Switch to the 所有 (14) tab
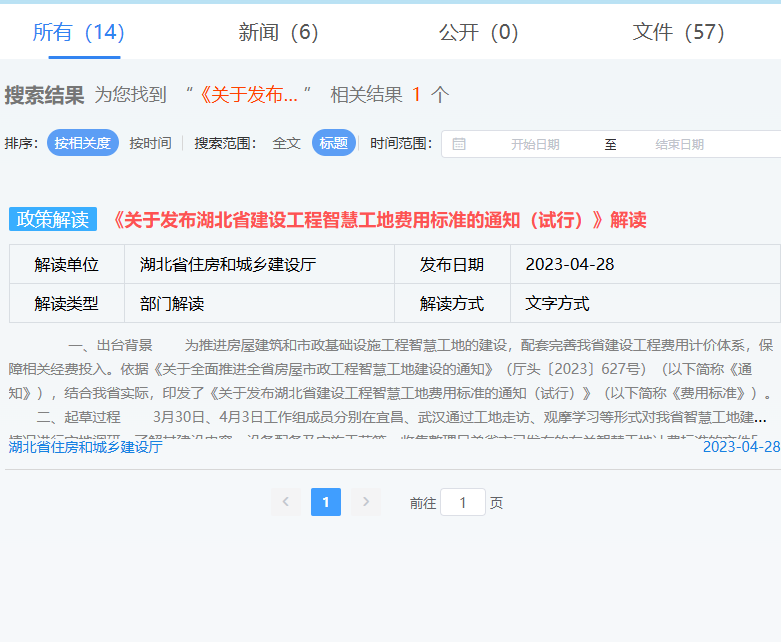 78,32
